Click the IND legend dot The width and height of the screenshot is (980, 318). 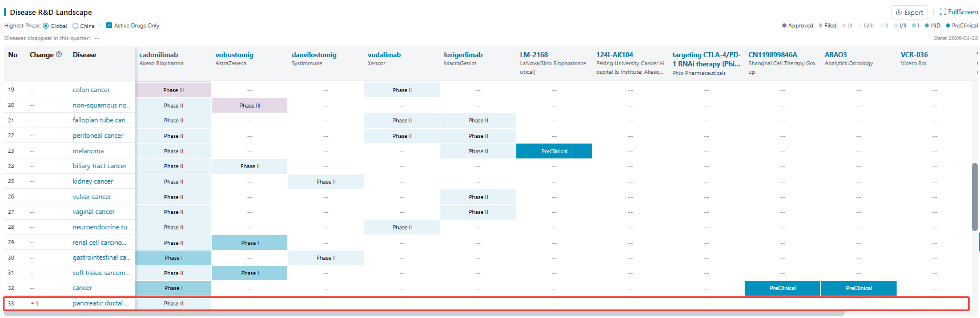pos(927,26)
